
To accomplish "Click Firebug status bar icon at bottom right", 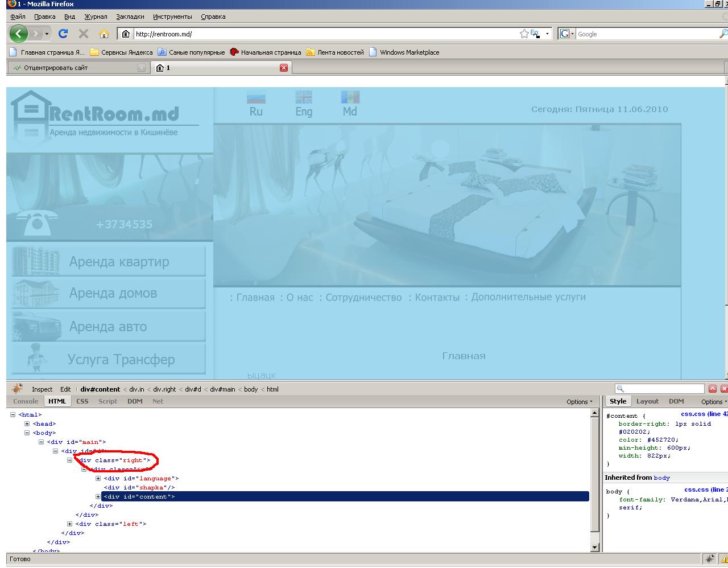I will (709, 559).
